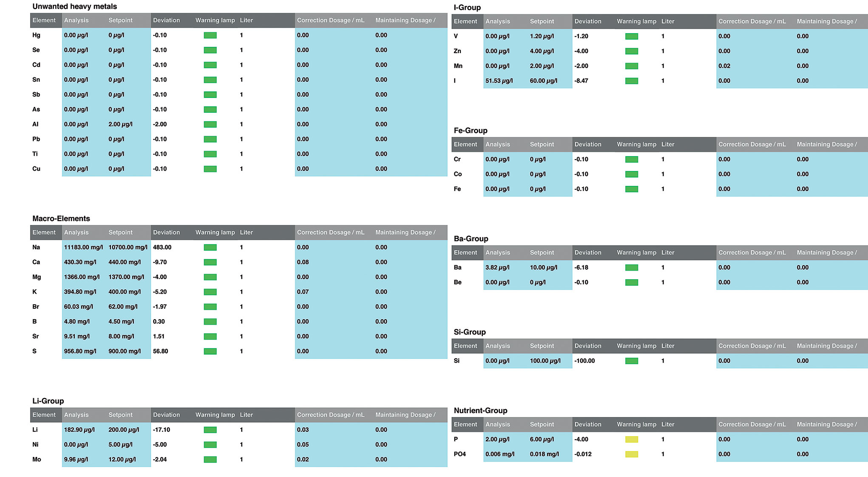Click Si deviation value -100.00
Image resolution: width=868 pixels, height=477 pixels.
tap(584, 361)
